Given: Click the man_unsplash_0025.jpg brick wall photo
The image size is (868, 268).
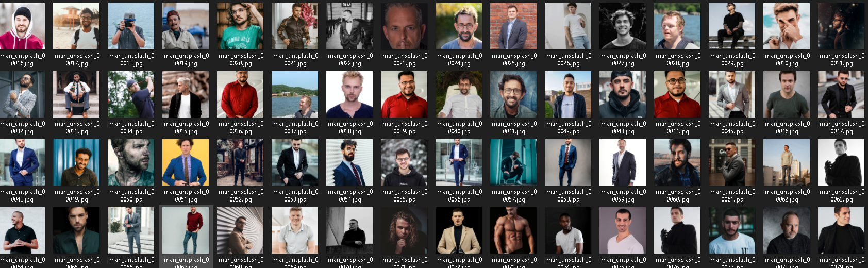Looking at the screenshot, I should 513,26.
